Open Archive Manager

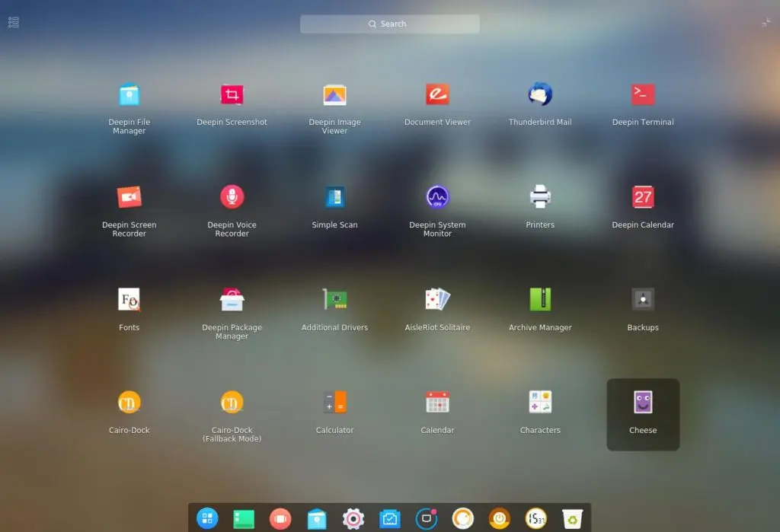point(540,300)
